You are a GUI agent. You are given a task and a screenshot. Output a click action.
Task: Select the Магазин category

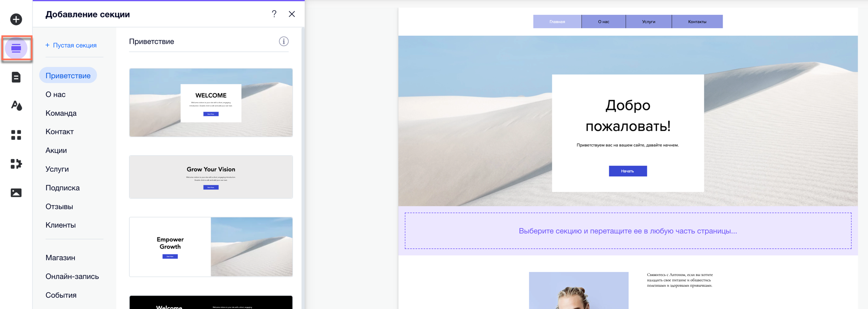(x=60, y=258)
